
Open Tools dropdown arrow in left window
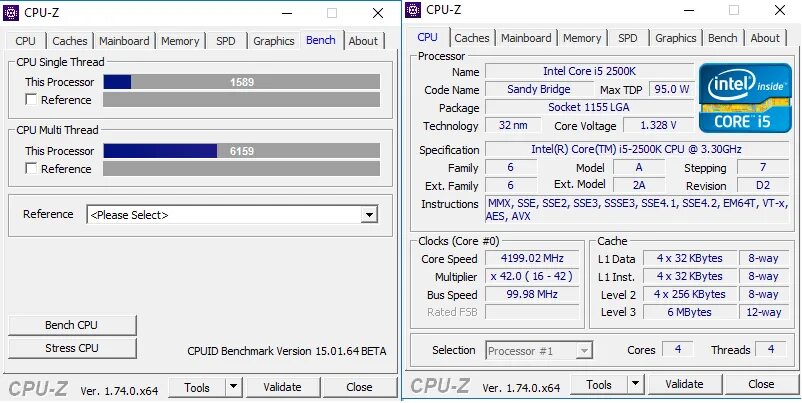[x=233, y=388]
